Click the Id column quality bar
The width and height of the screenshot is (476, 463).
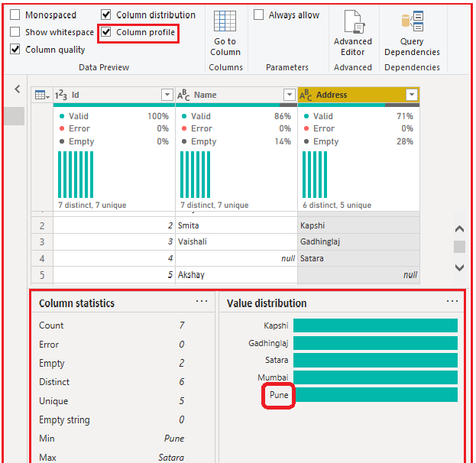pos(114,105)
